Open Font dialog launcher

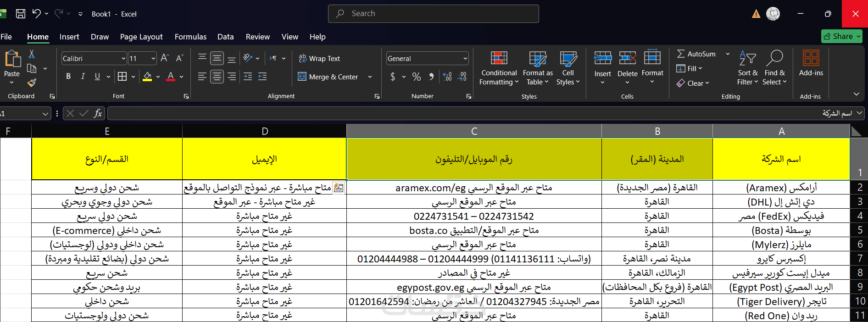point(186,96)
